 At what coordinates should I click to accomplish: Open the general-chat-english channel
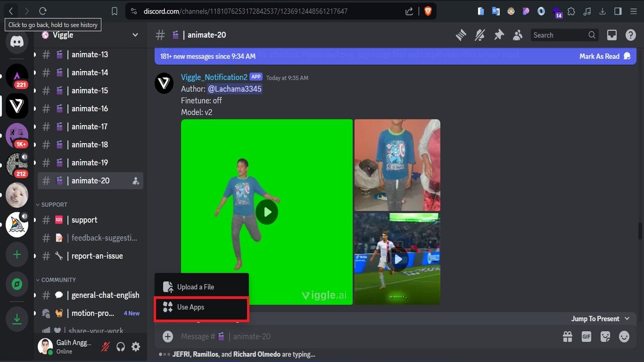[91, 295]
